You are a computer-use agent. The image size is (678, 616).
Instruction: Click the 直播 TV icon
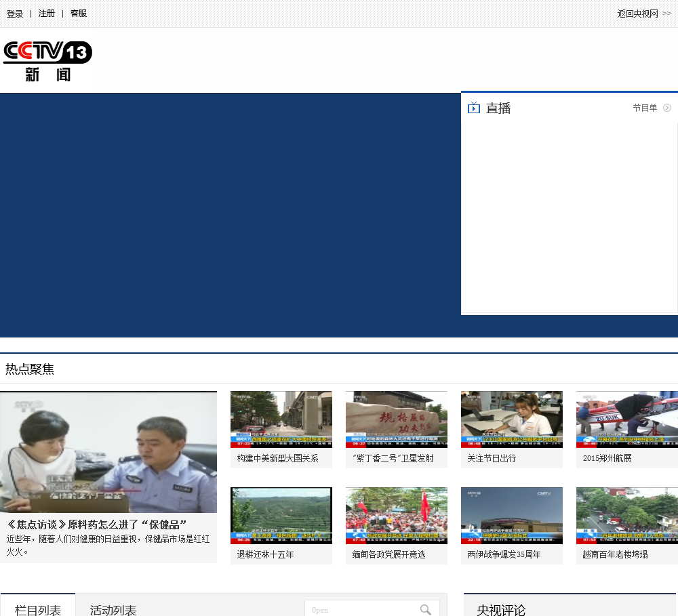click(x=473, y=108)
